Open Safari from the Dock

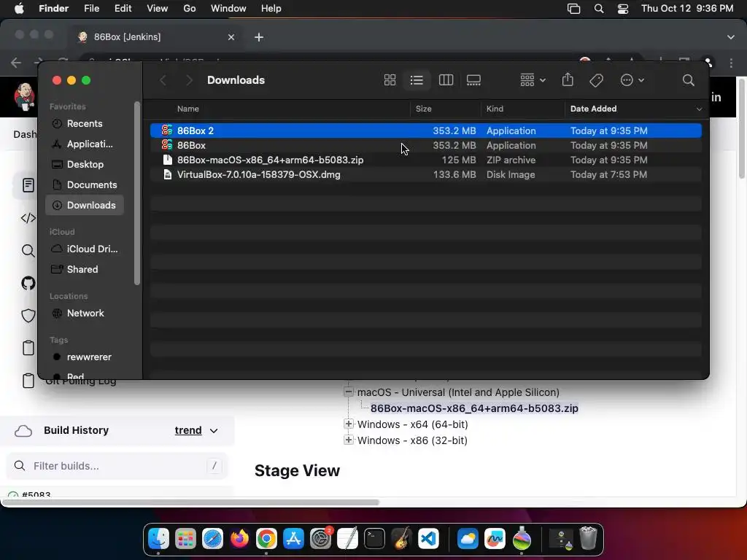coord(212,539)
